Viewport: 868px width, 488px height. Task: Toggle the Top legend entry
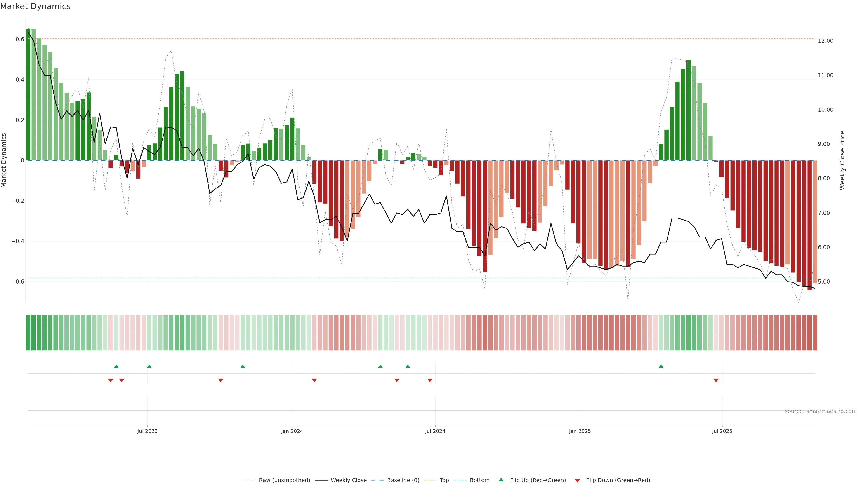(444, 480)
